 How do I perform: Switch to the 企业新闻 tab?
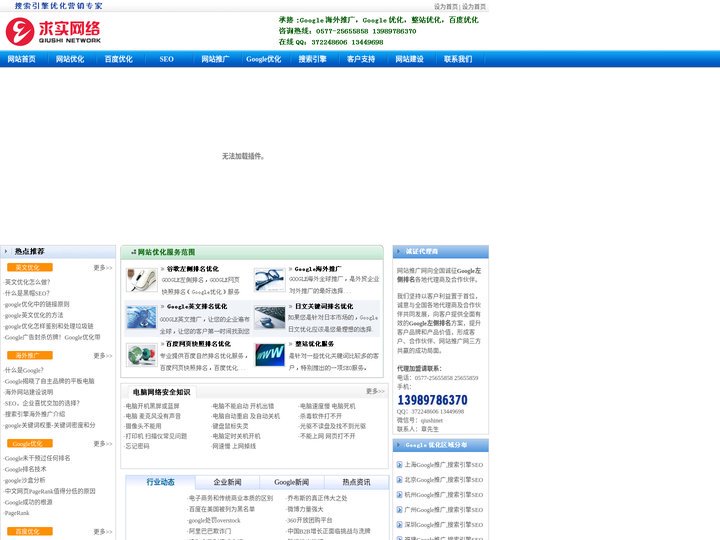click(x=227, y=482)
